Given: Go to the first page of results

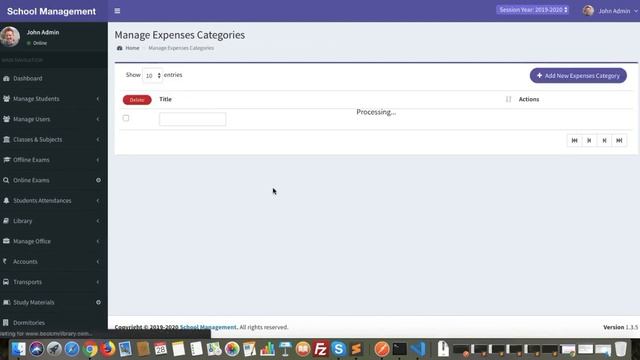Looking at the screenshot, I should [x=574, y=140].
